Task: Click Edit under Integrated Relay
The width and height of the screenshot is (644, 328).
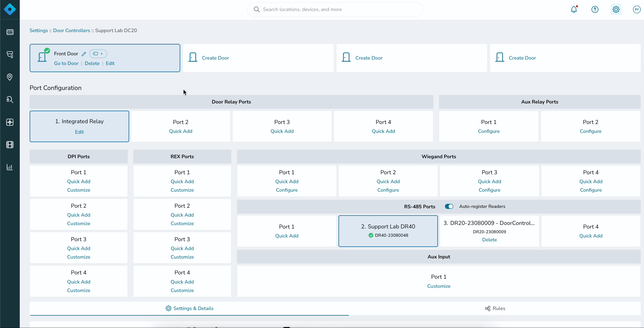Action: [79, 132]
